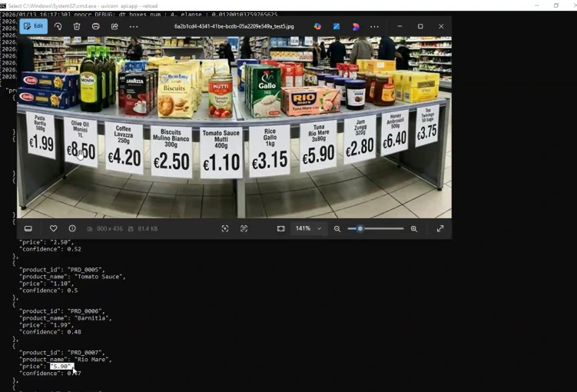Click the fit to window icon

point(280,228)
